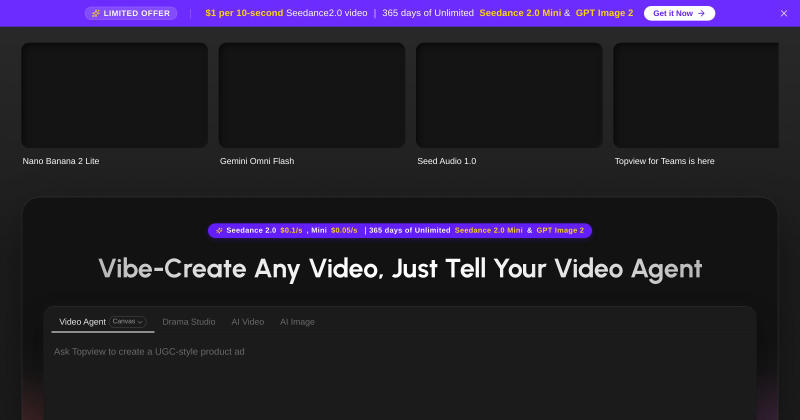Click the Gemini Omni Flash title
800x420 pixels.
[257, 161]
